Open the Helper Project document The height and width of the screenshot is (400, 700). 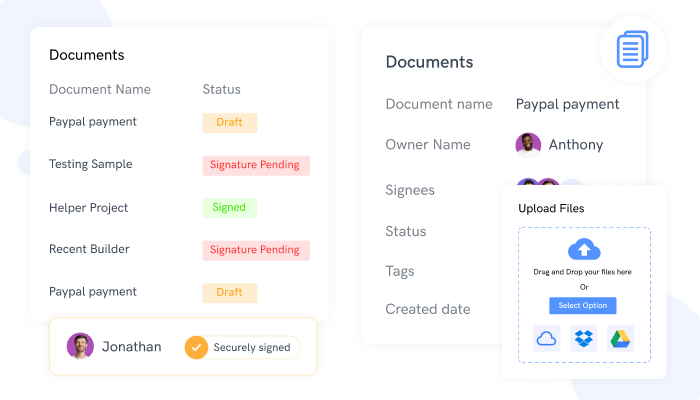[x=89, y=208]
